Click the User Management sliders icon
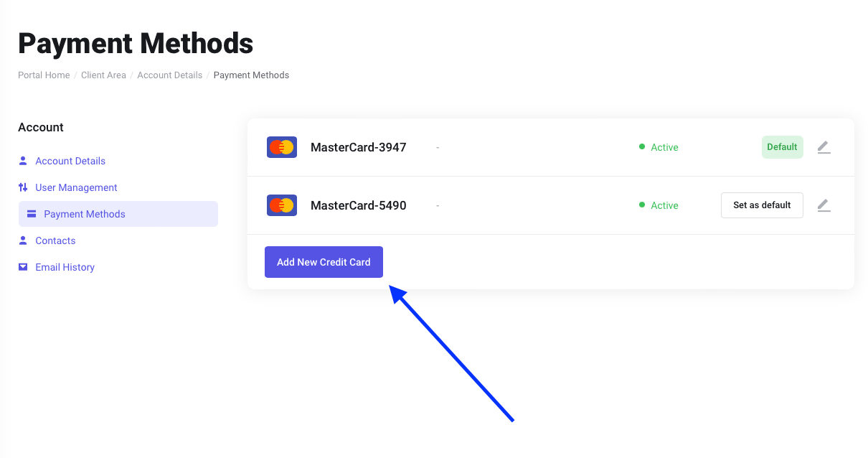The height and width of the screenshot is (458, 868). click(x=23, y=187)
